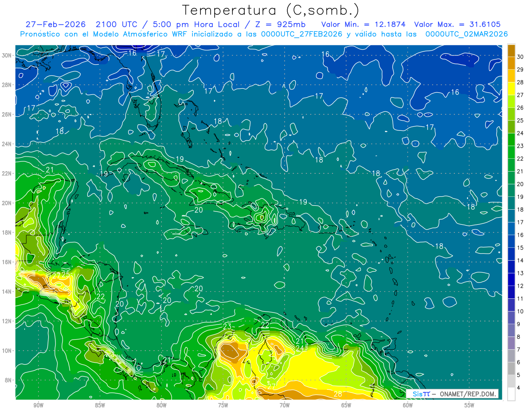532x411 pixels.
Task: Click the 65W longitude label
Action: (x=346, y=406)
